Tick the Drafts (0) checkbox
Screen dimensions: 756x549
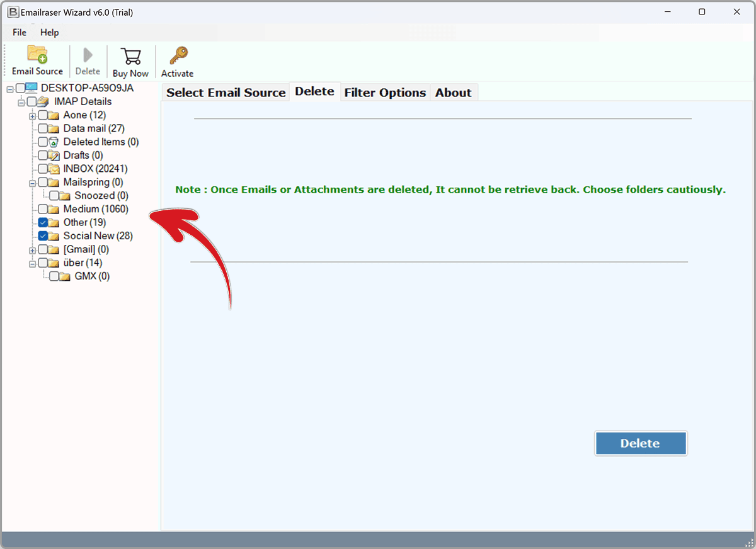coord(43,156)
